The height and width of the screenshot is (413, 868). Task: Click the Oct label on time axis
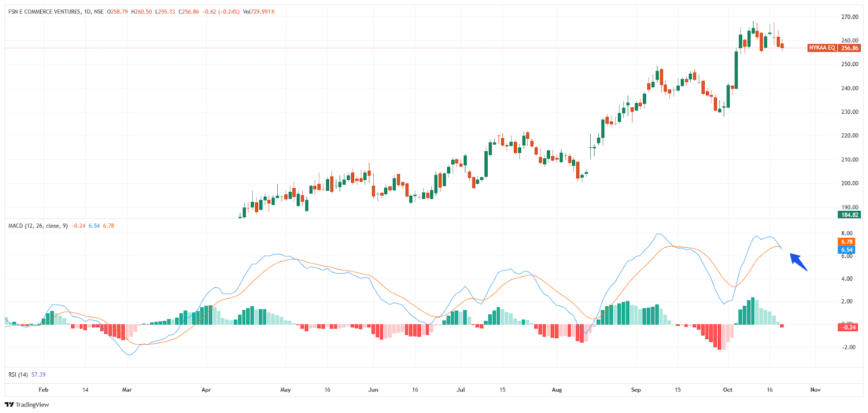[x=727, y=390]
